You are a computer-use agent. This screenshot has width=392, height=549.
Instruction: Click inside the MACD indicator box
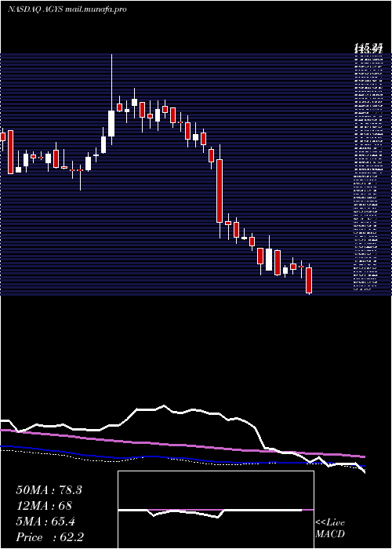[x=216, y=510]
